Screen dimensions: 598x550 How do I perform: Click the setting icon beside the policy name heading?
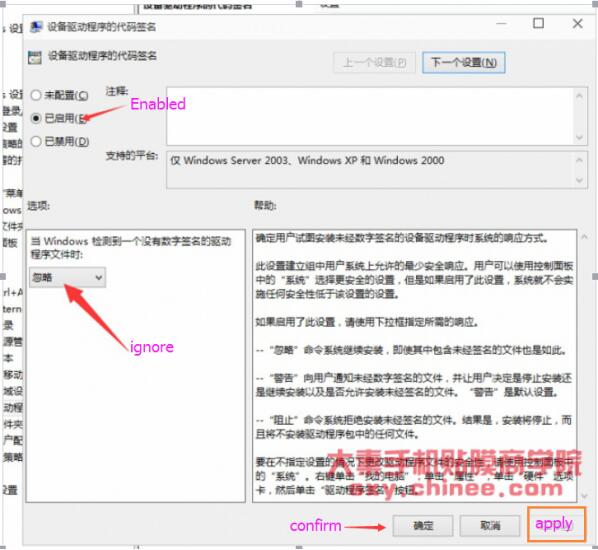pos(35,57)
